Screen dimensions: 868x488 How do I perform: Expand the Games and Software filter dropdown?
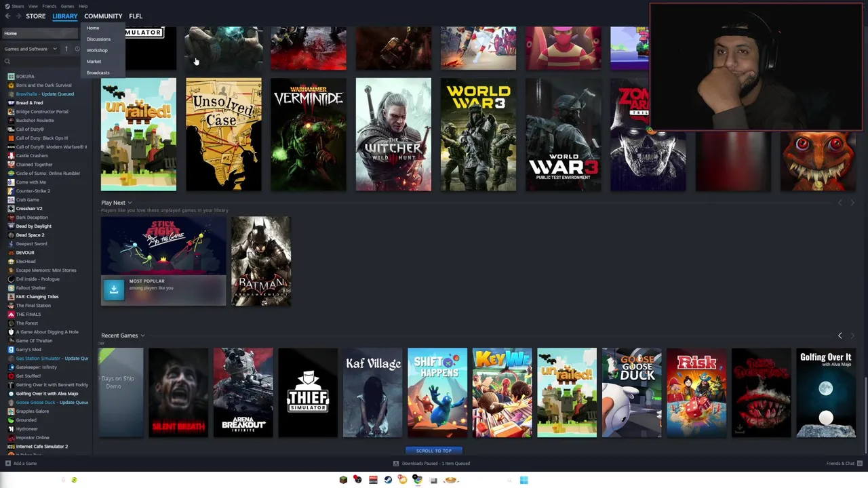pos(31,49)
